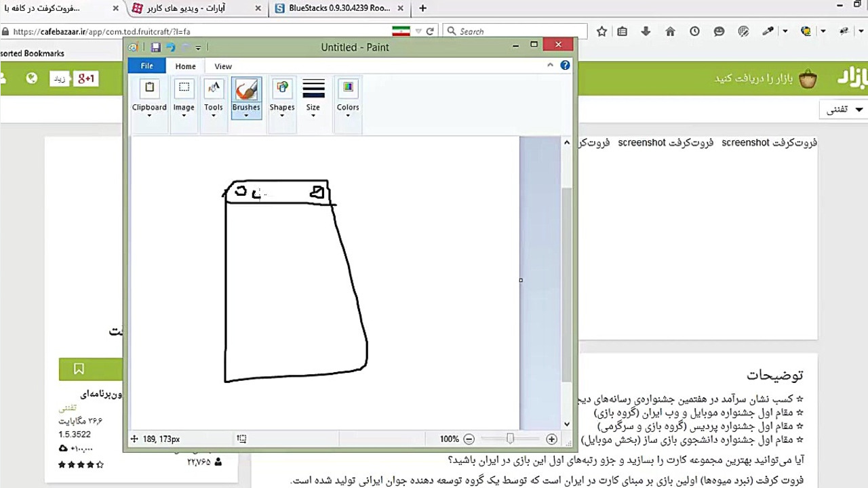Switch to Paint's View tab
The height and width of the screenshot is (488, 868).
pyautogui.click(x=222, y=66)
